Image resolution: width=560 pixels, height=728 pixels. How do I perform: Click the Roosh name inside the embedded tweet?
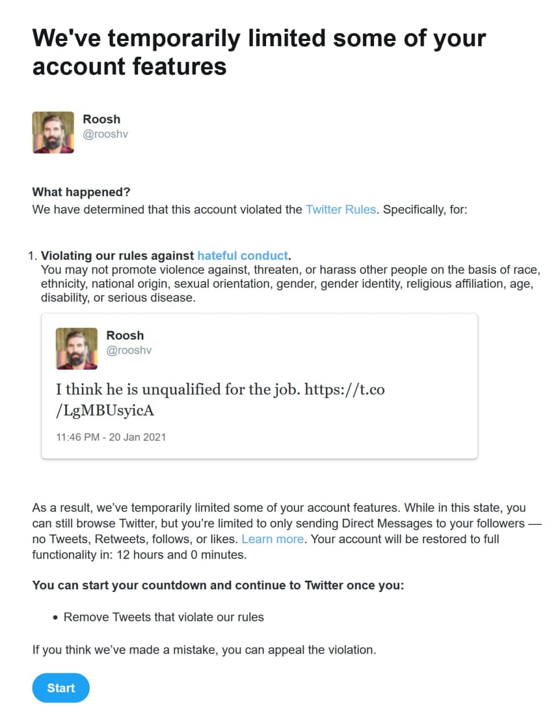pos(125,335)
